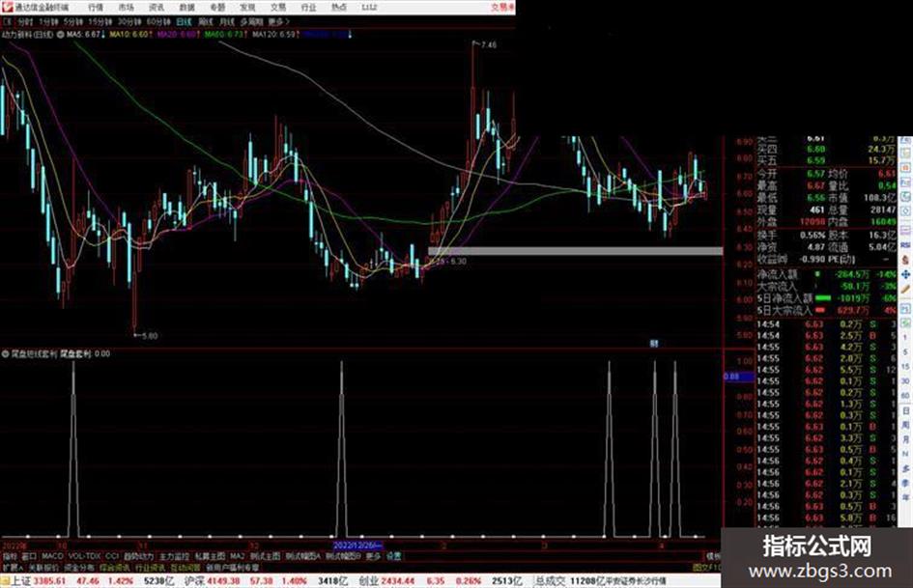Open the 互动问答 tab

pyautogui.click(x=185, y=567)
